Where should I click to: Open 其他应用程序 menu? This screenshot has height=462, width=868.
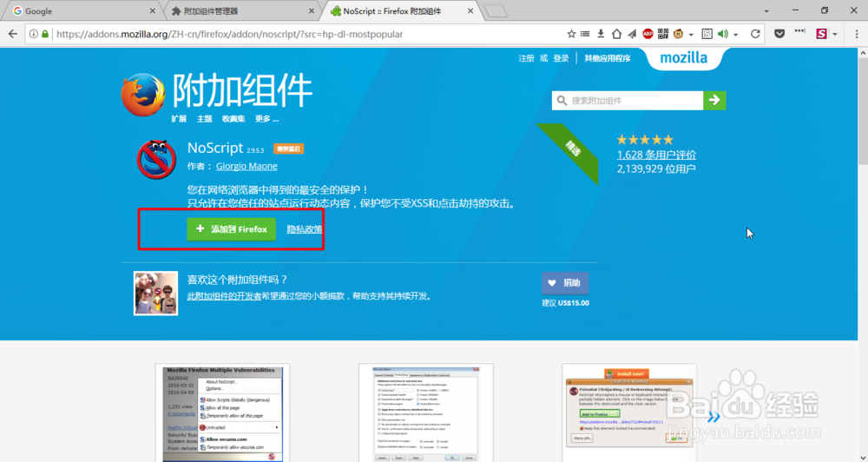(608, 58)
